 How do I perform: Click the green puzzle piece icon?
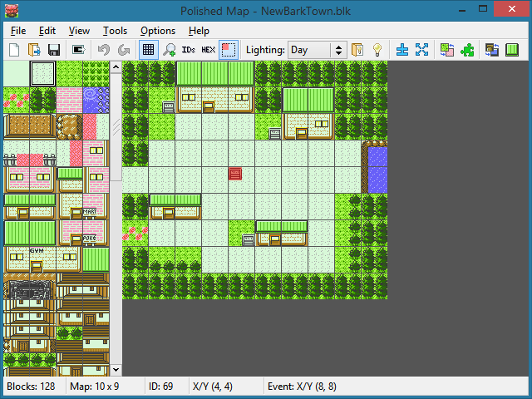pos(467,50)
